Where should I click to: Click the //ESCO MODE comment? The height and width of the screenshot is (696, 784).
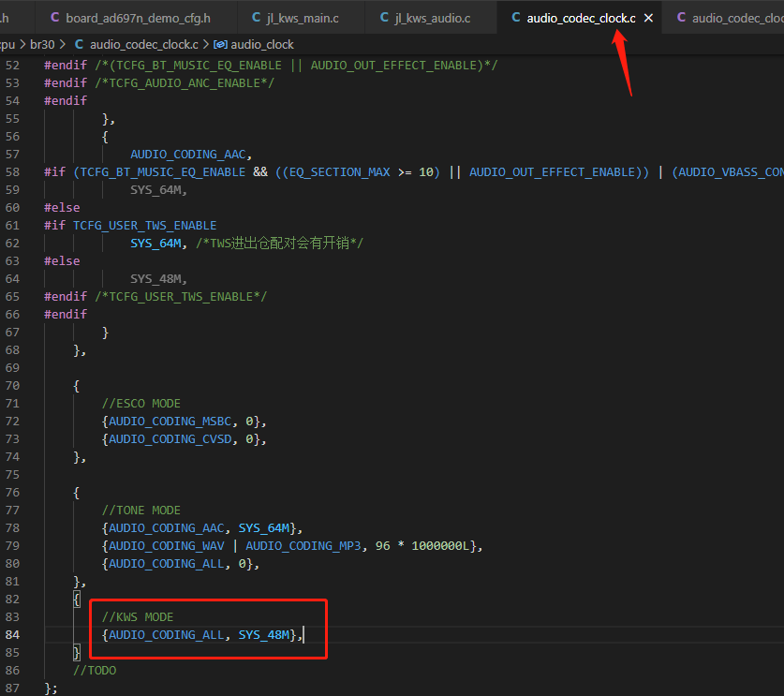coord(141,404)
